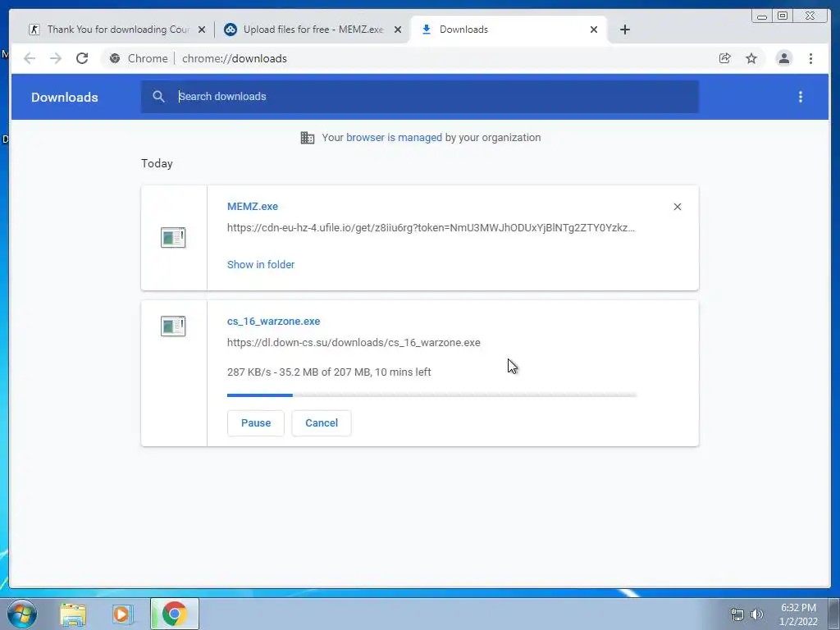Click the Downloads page title
The height and width of the screenshot is (630, 840).
pyautogui.click(x=64, y=97)
